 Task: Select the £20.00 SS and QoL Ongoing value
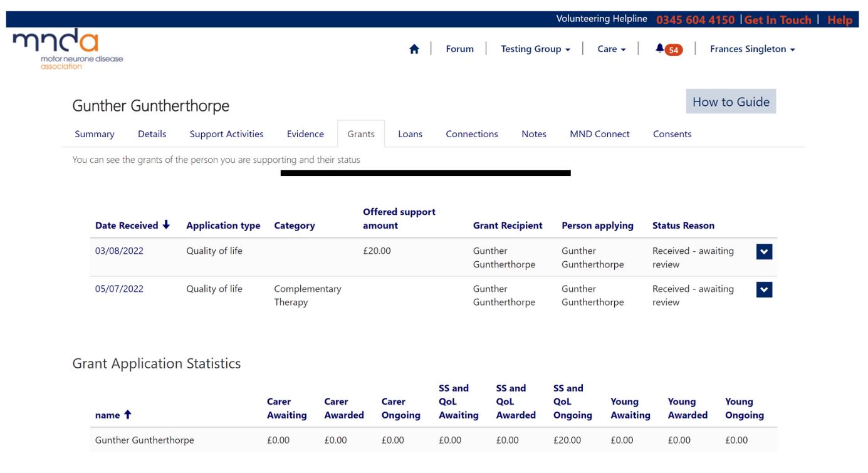[567, 440]
